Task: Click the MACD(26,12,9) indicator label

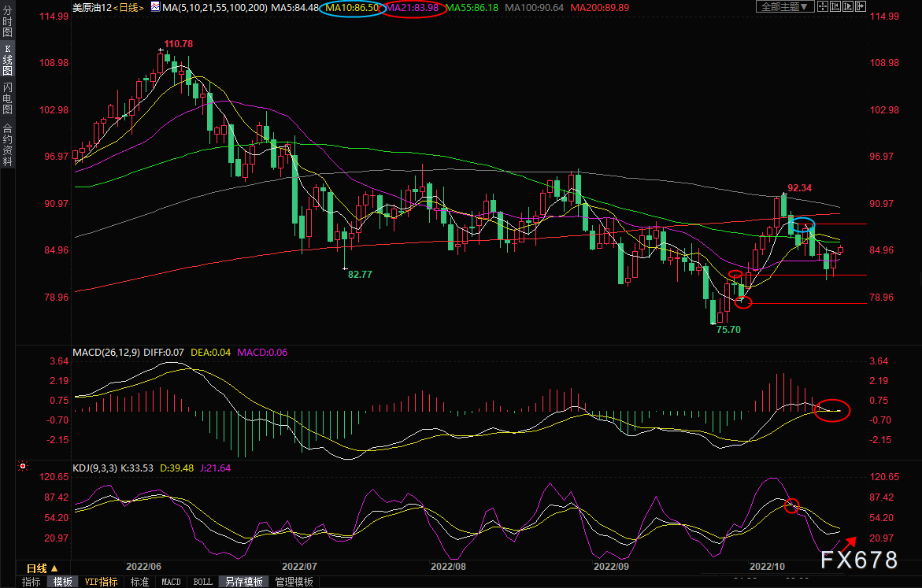Action: 106,352
